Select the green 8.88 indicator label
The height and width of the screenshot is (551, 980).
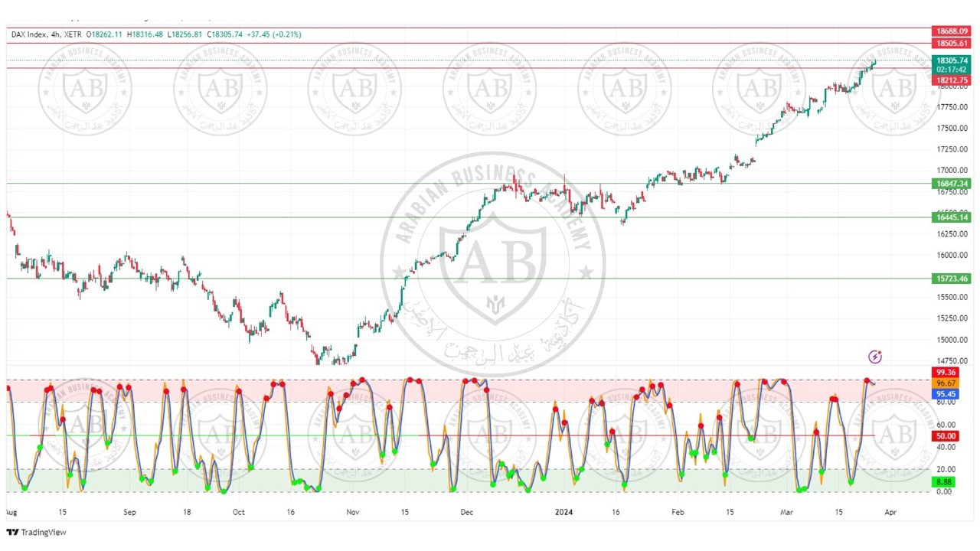[942, 482]
